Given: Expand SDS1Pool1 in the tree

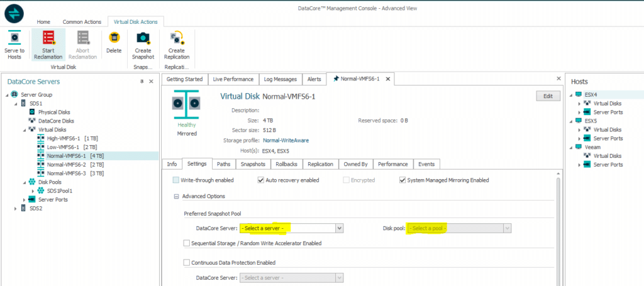Looking at the screenshot, I should (33, 191).
